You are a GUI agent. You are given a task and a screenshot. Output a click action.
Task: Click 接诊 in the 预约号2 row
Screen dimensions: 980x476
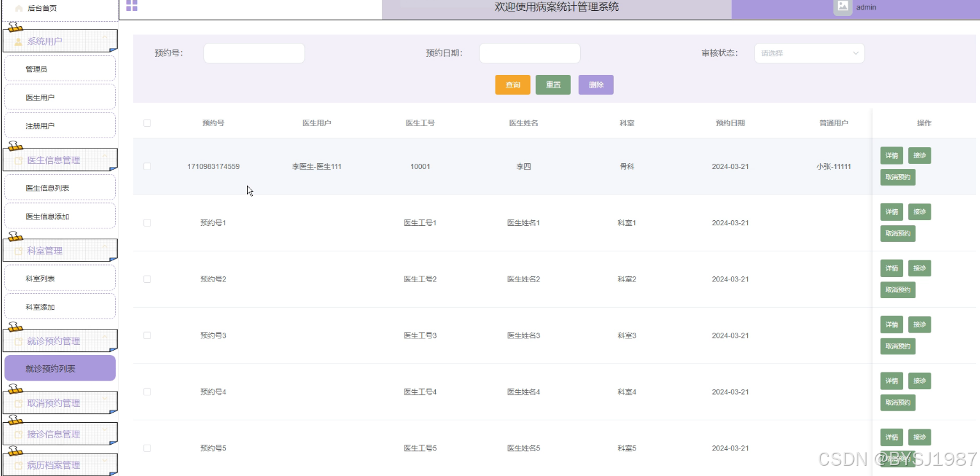point(919,268)
